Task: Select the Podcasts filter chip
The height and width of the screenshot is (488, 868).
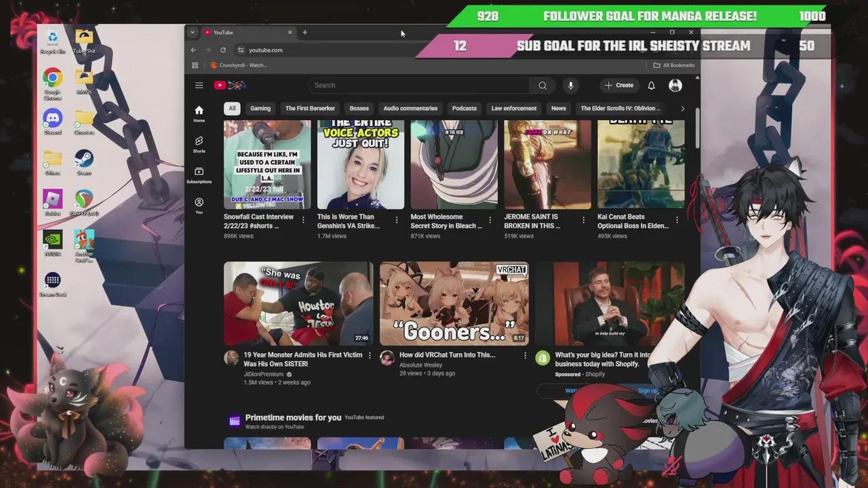Action: 465,108
